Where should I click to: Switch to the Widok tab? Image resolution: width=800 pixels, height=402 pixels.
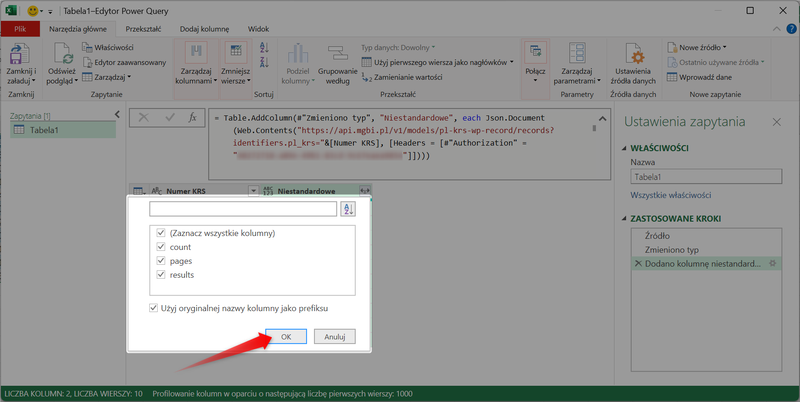pyautogui.click(x=259, y=29)
